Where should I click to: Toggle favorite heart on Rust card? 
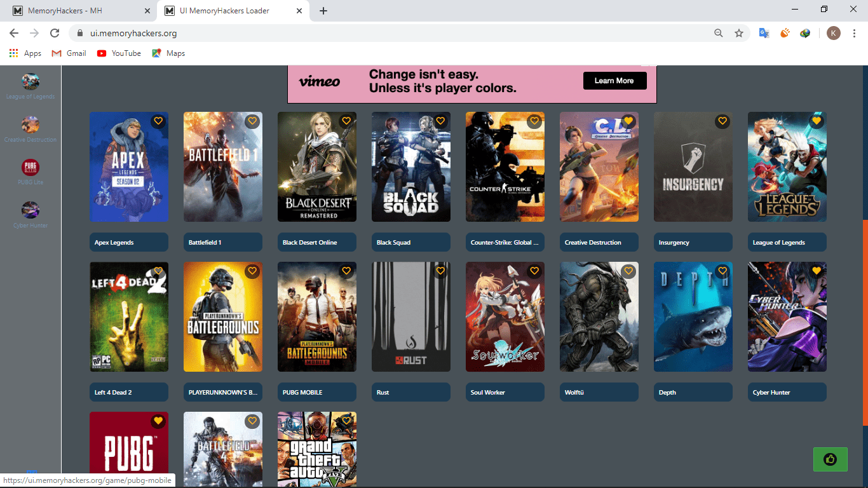440,271
